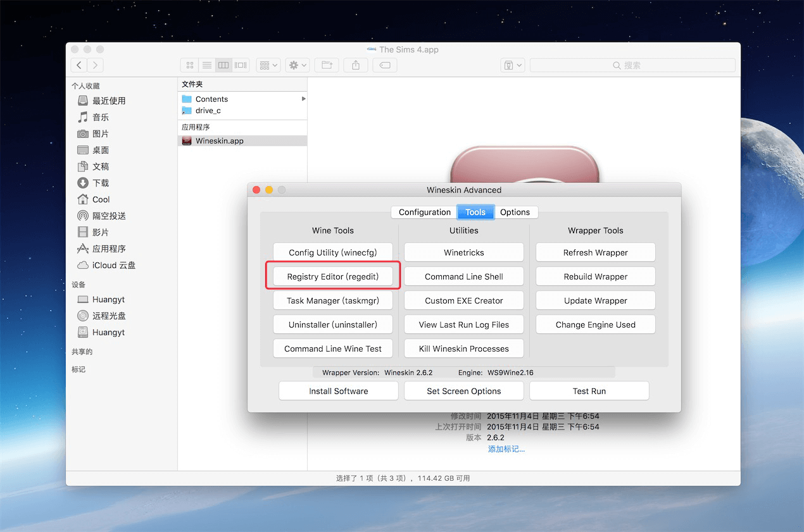Open the action gear dropdown menu
The image size is (804, 532).
click(x=298, y=65)
